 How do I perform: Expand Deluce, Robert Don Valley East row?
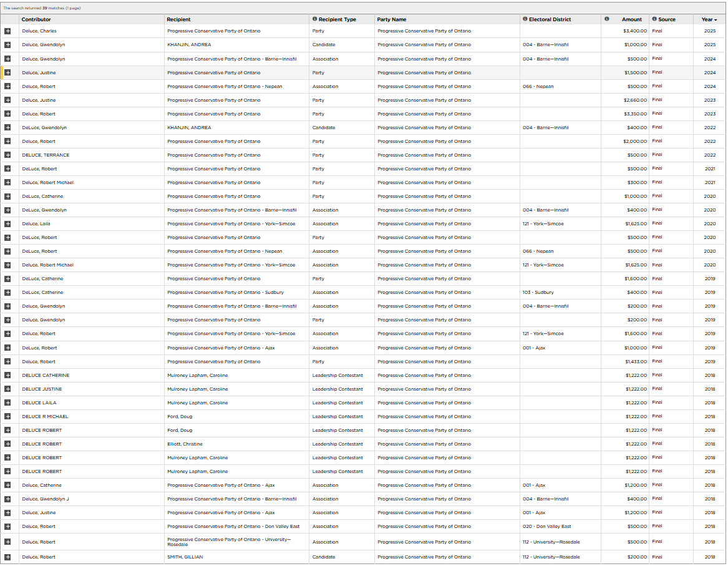(x=7, y=527)
